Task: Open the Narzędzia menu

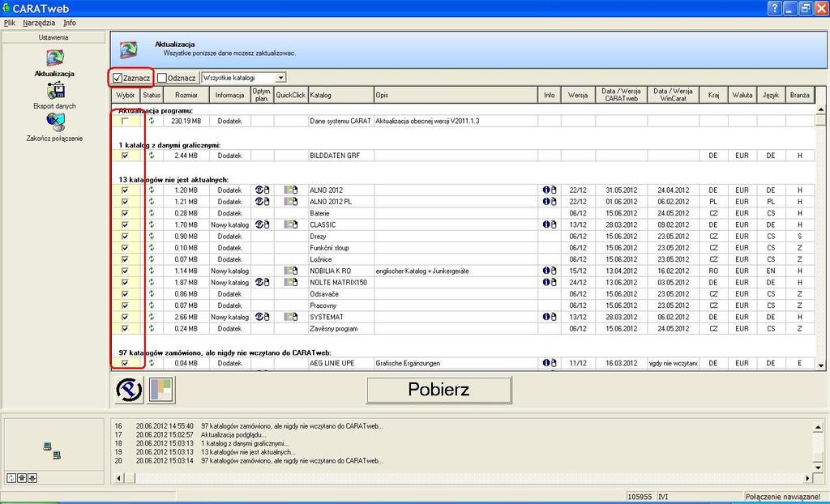Action: tap(39, 23)
